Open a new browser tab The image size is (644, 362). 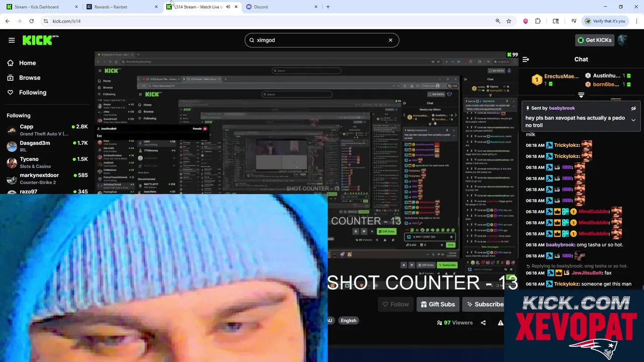pyautogui.click(x=328, y=7)
